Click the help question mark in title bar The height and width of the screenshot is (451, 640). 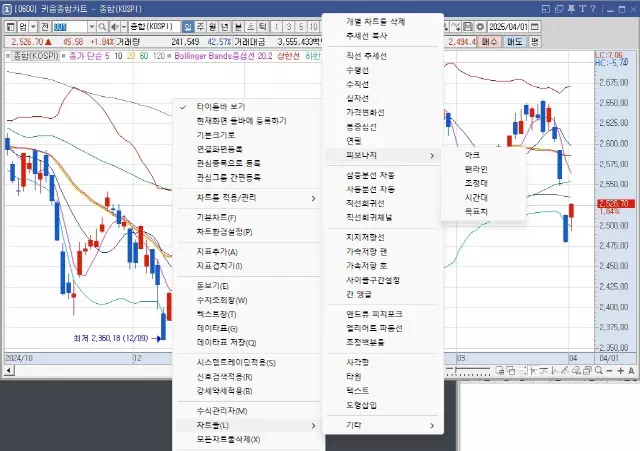click(593, 9)
